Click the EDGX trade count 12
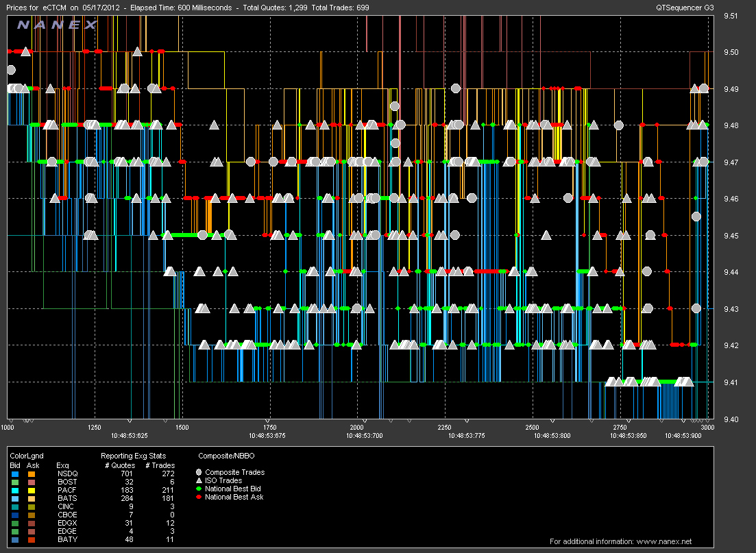Viewport: 756px width, 553px height. tap(171, 523)
